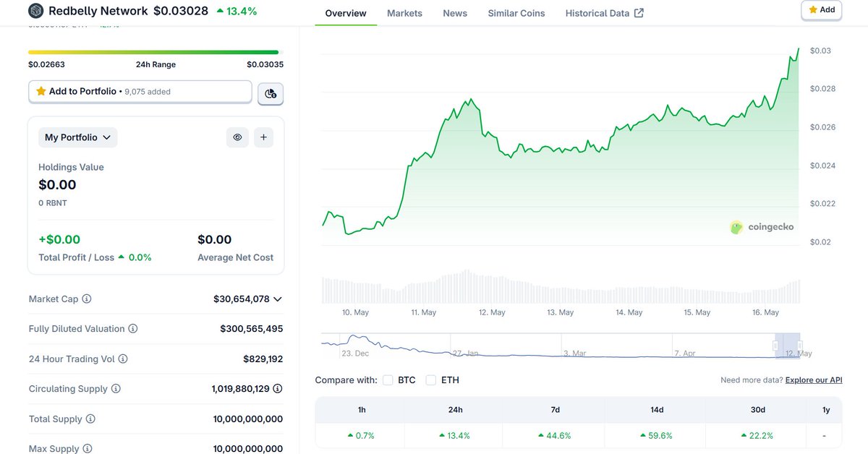Switch to the Overview tab
The image size is (868, 454).
[346, 13]
